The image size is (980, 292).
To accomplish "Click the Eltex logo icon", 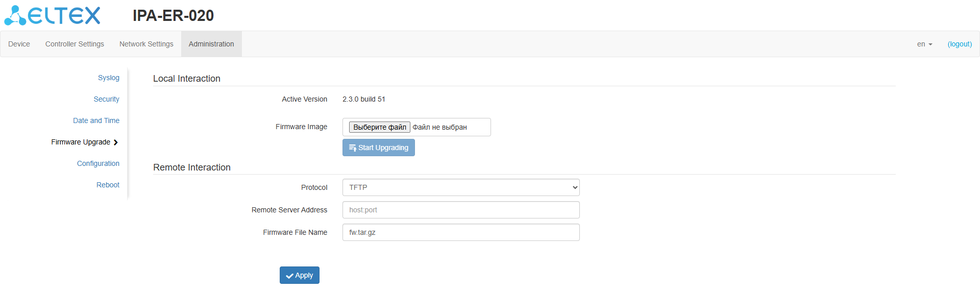I will click(x=15, y=15).
